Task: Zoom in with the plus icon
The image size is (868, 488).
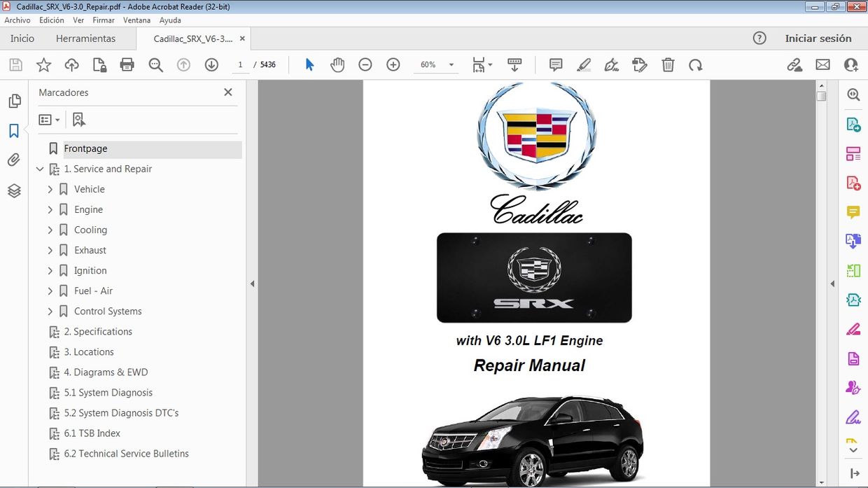Action: pyautogui.click(x=393, y=64)
